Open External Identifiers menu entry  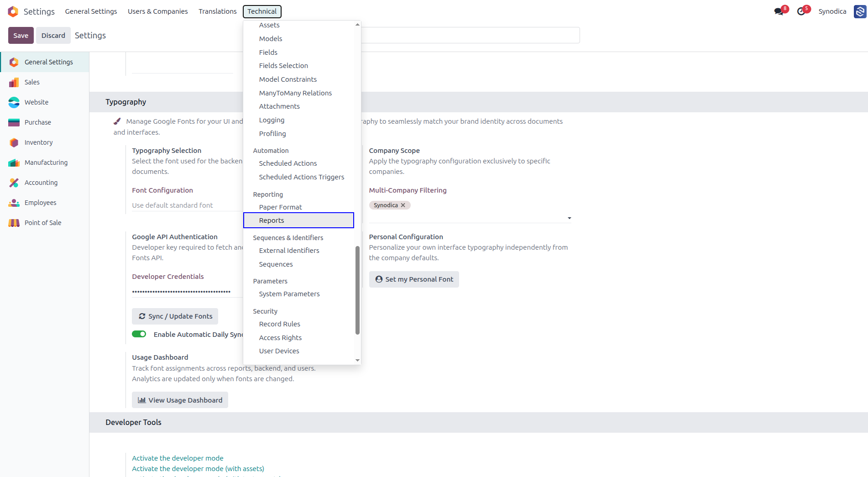coord(298,251)
